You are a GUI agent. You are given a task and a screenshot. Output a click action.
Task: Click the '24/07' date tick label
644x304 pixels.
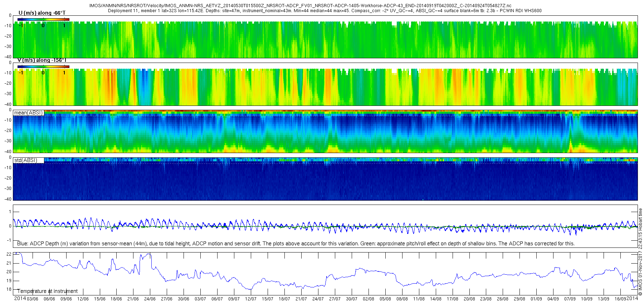click(x=318, y=299)
